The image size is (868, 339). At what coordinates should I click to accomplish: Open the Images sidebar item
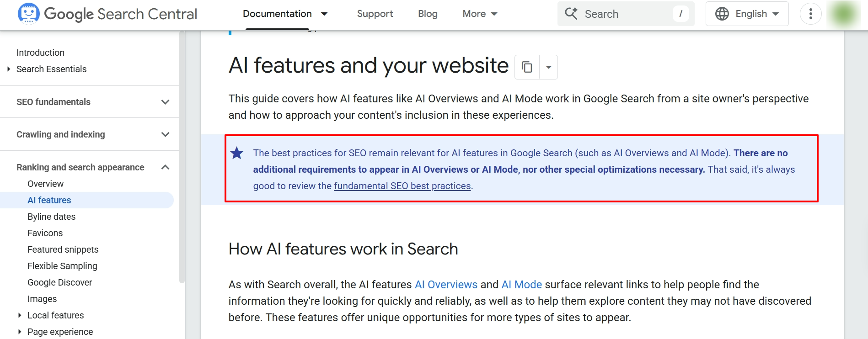(42, 299)
